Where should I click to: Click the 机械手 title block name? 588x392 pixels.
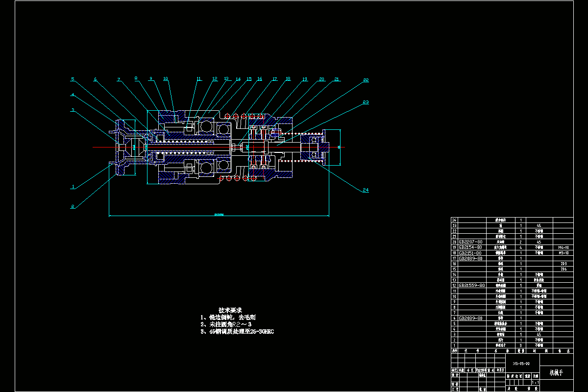[x=557, y=373]
